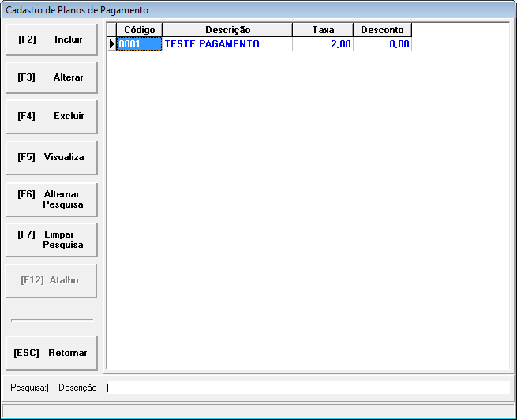Click the Taxa cell showing 2,00

point(323,44)
